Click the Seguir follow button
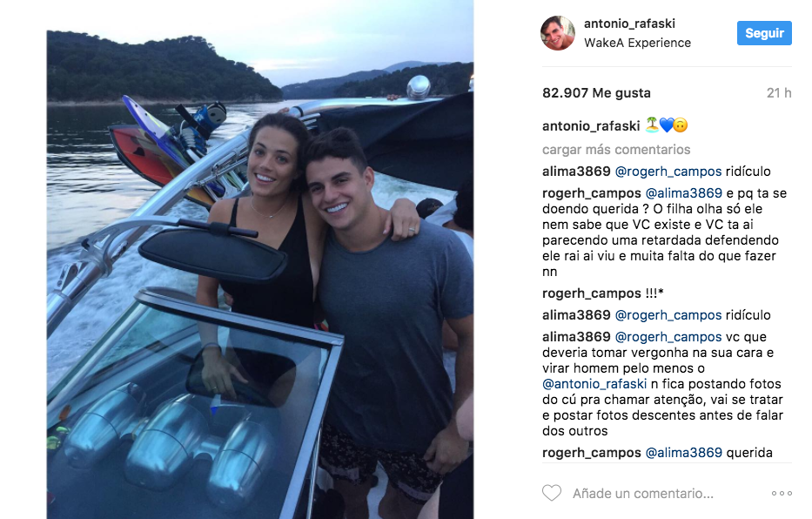Screen dimensions: 812x519 point(764,33)
